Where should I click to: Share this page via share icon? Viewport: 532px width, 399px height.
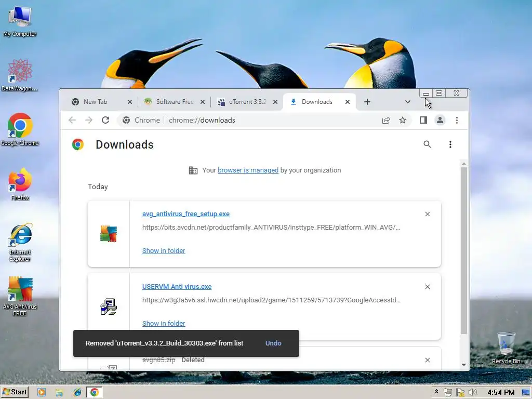tap(386, 120)
